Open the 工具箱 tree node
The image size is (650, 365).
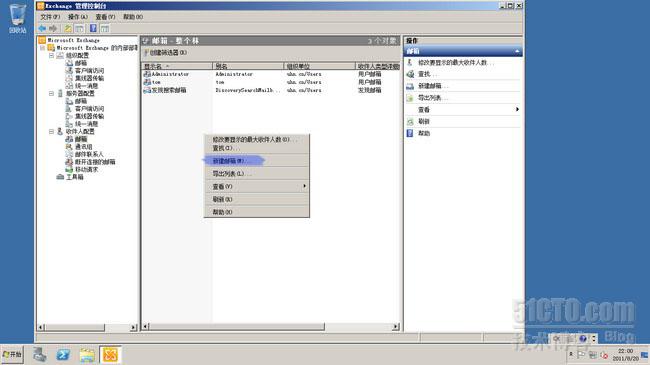[75, 177]
